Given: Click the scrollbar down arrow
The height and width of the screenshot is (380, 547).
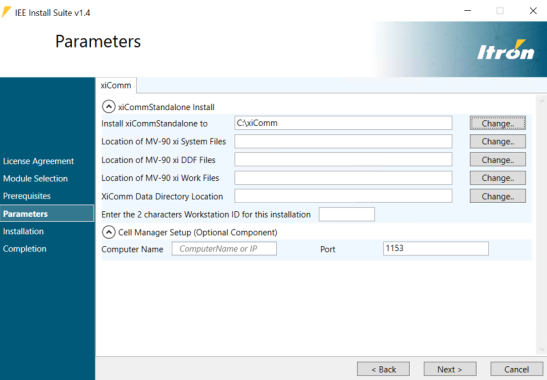Looking at the screenshot, I should tap(542, 349).
